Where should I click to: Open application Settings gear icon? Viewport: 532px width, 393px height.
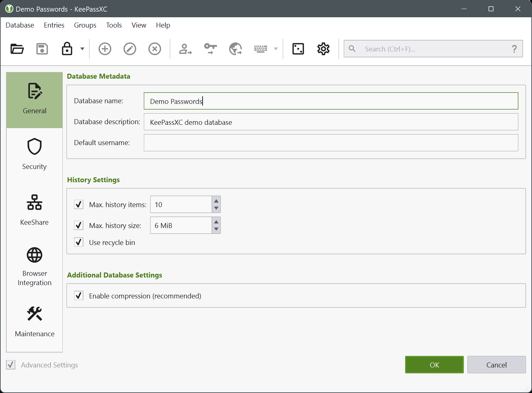pyautogui.click(x=323, y=49)
